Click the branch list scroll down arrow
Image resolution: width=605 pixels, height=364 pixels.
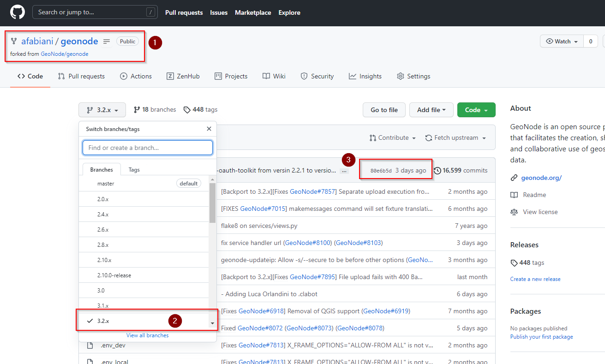(x=212, y=323)
